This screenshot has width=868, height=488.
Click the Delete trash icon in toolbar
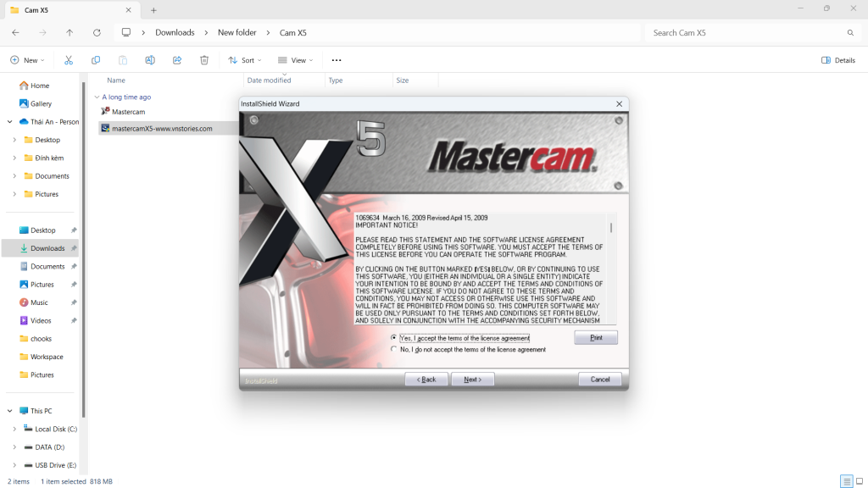point(204,60)
